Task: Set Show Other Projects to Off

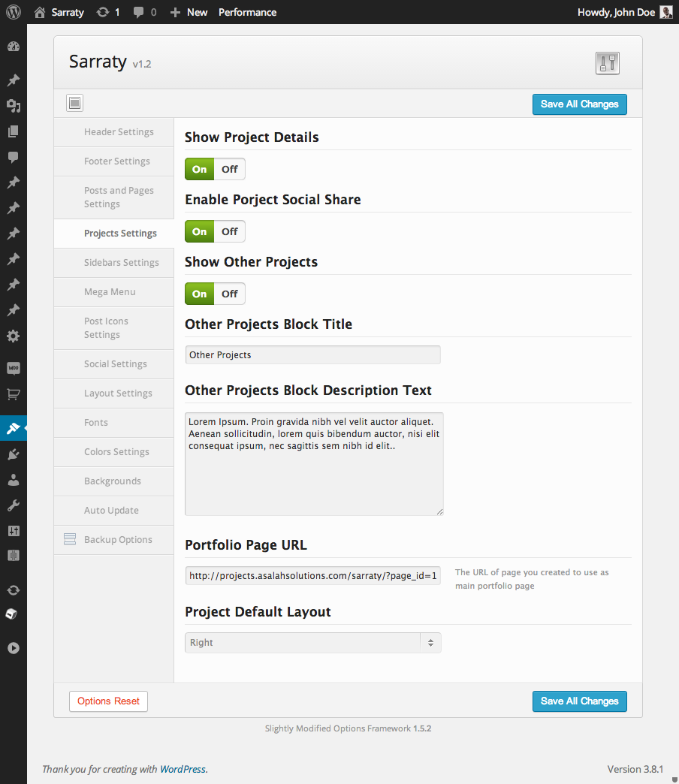Action: click(229, 294)
